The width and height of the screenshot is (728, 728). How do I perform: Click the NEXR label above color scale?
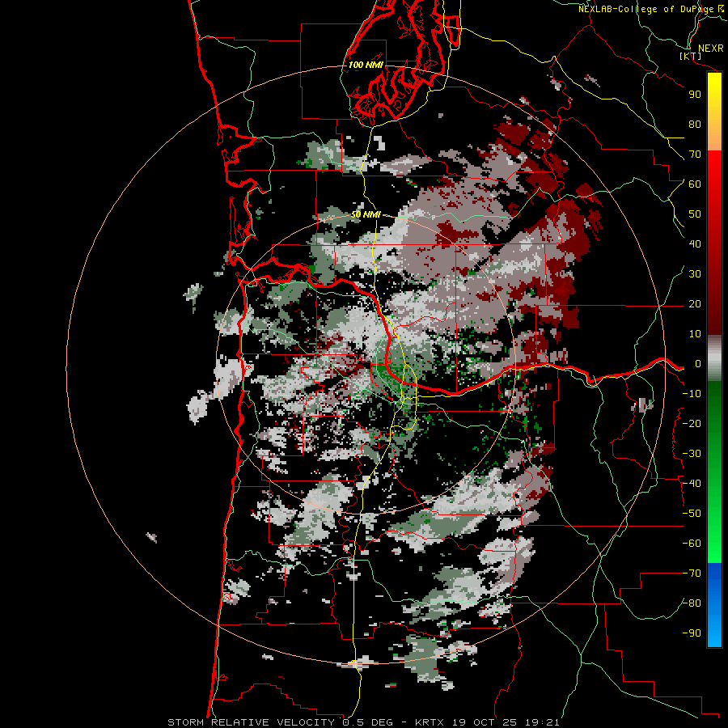(x=710, y=49)
